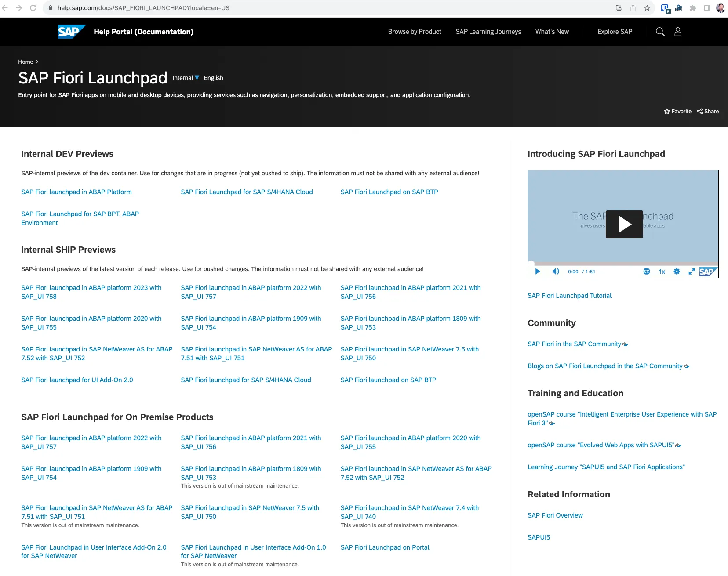Share this page via Share button

pyautogui.click(x=708, y=112)
